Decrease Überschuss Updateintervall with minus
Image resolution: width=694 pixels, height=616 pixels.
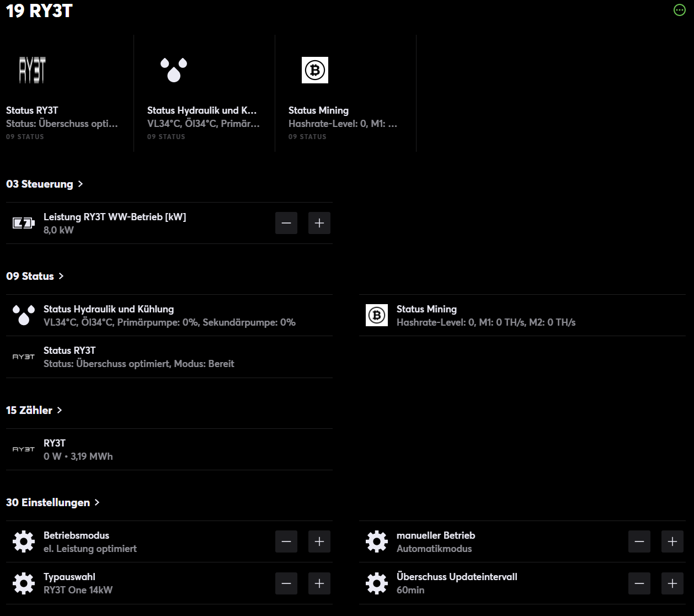click(x=639, y=583)
